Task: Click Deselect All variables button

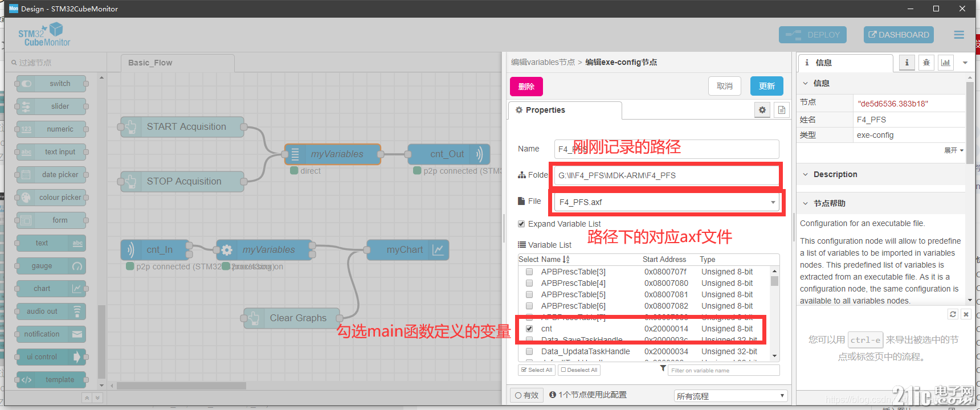Action: point(579,370)
